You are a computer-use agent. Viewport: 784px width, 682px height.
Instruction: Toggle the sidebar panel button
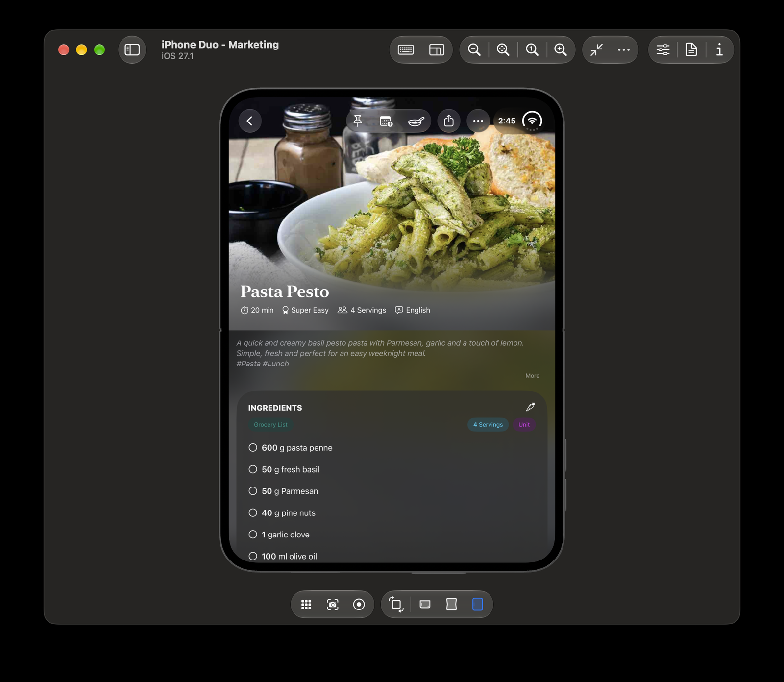(132, 49)
